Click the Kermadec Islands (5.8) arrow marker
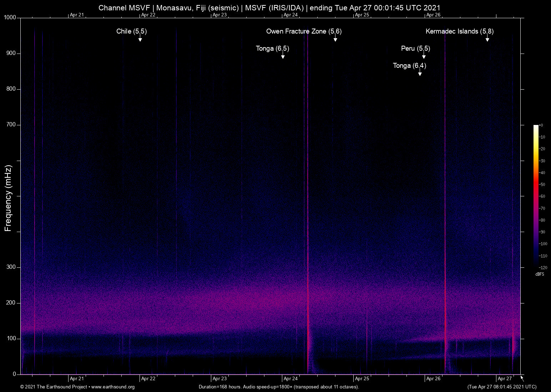This screenshot has height=392, width=551. point(487,40)
